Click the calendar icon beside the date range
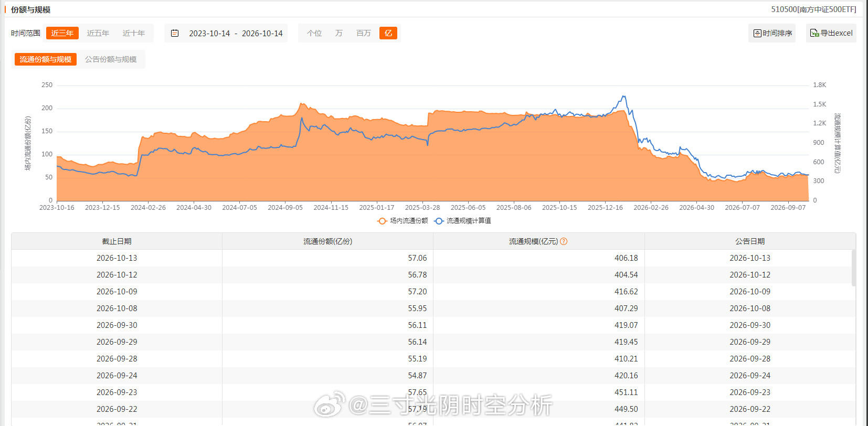868x426 pixels. [x=175, y=33]
